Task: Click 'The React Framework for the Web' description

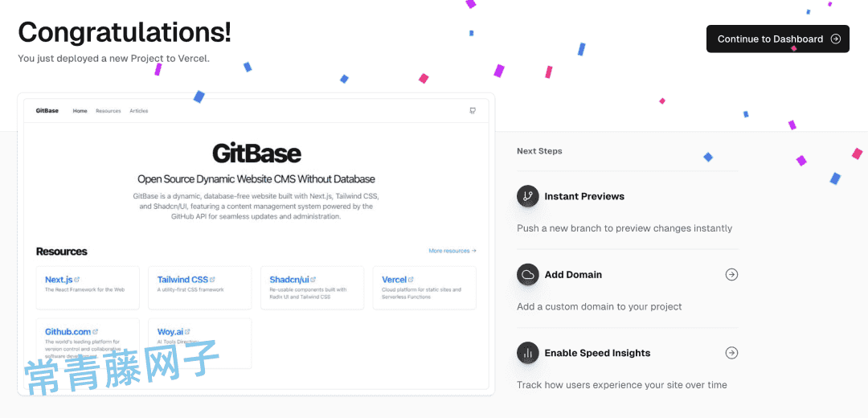Action: pyautogui.click(x=84, y=289)
